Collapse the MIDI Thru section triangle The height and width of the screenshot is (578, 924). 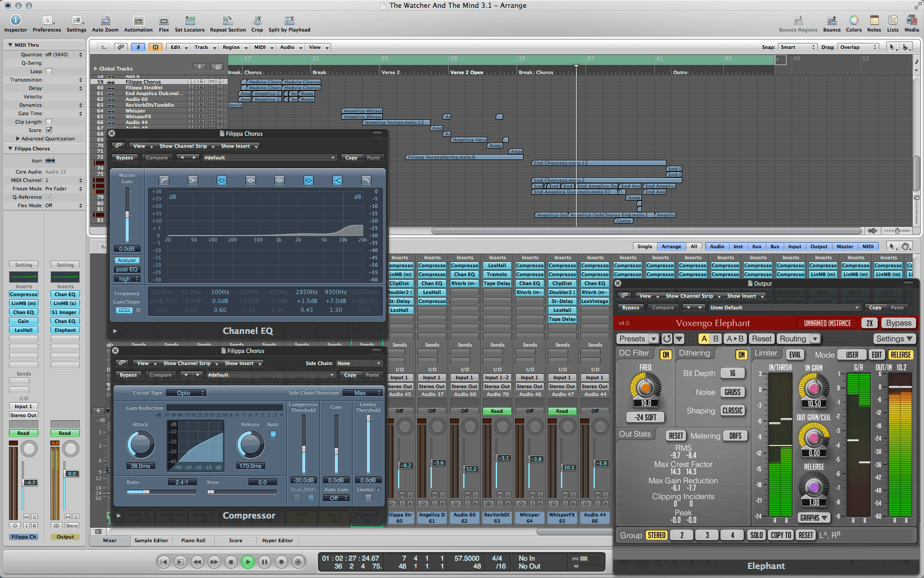[x=10, y=45]
